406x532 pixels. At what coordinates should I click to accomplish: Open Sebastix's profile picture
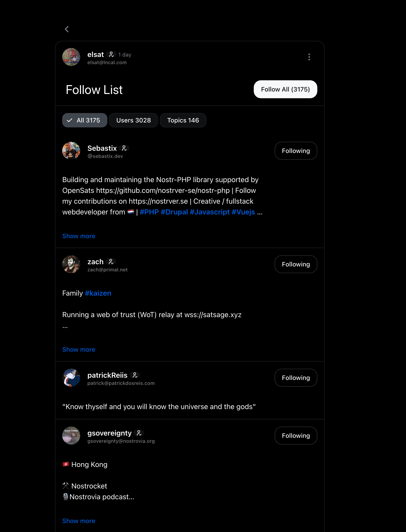tap(71, 151)
